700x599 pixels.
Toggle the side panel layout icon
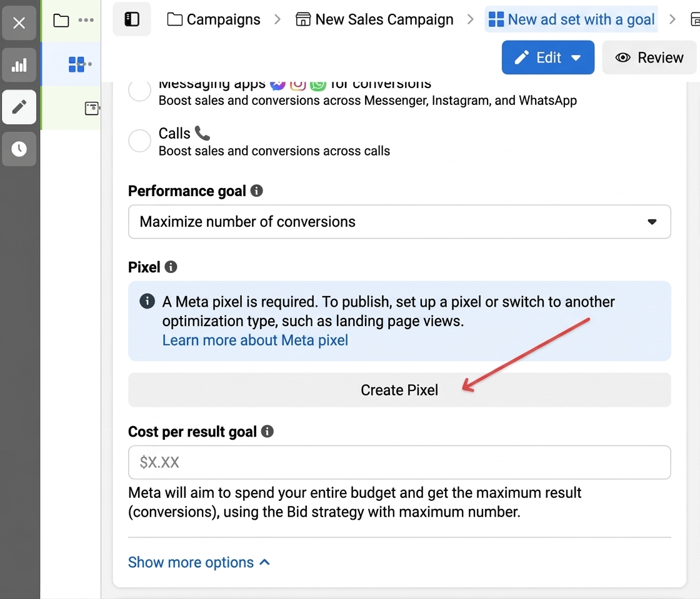132,20
